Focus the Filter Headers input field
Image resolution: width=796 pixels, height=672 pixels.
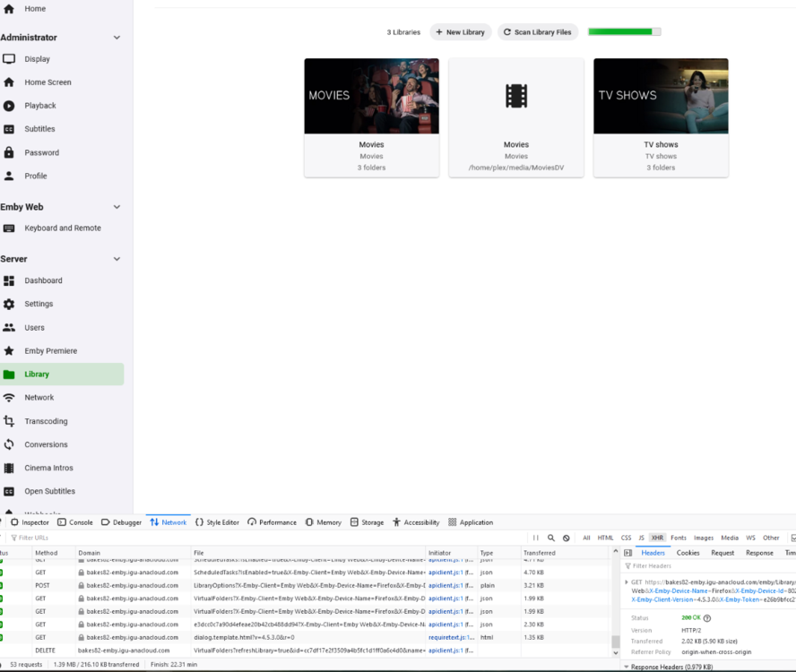[x=709, y=566]
